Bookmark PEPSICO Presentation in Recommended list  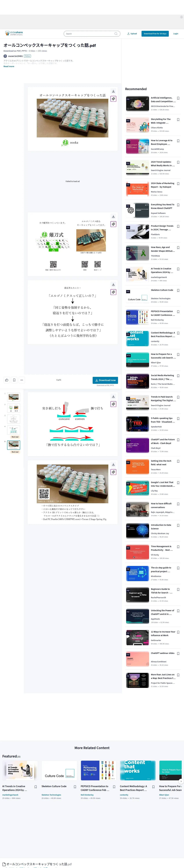tap(178, 312)
